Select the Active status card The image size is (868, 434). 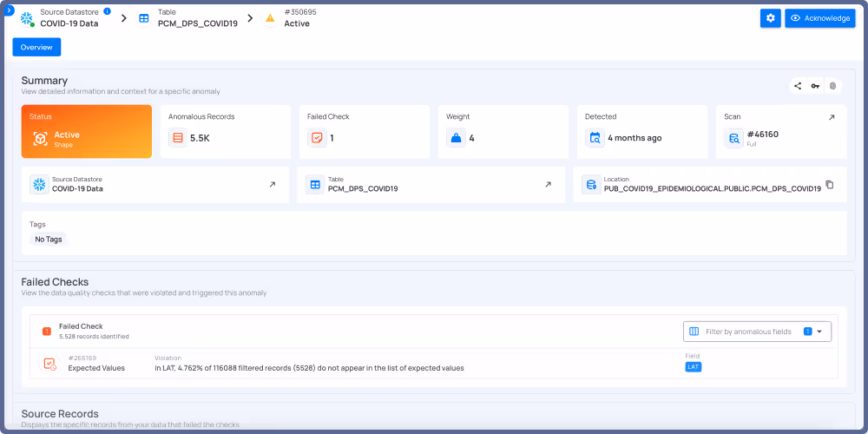87,132
